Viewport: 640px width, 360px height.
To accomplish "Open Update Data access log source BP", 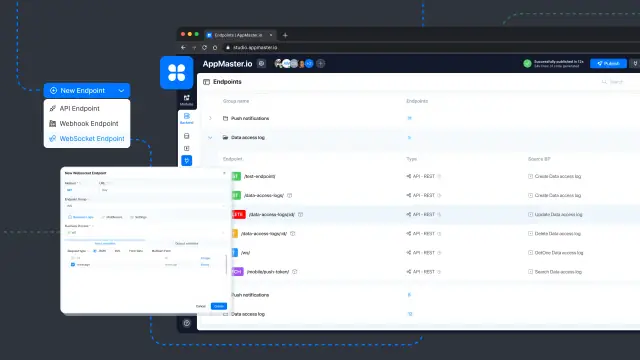I will [555, 214].
